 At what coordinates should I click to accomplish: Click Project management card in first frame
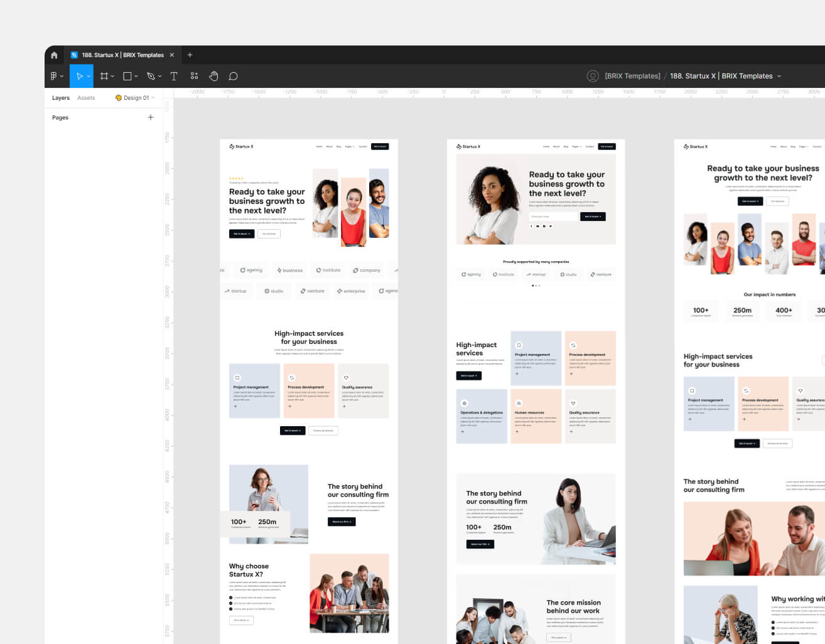(254, 391)
